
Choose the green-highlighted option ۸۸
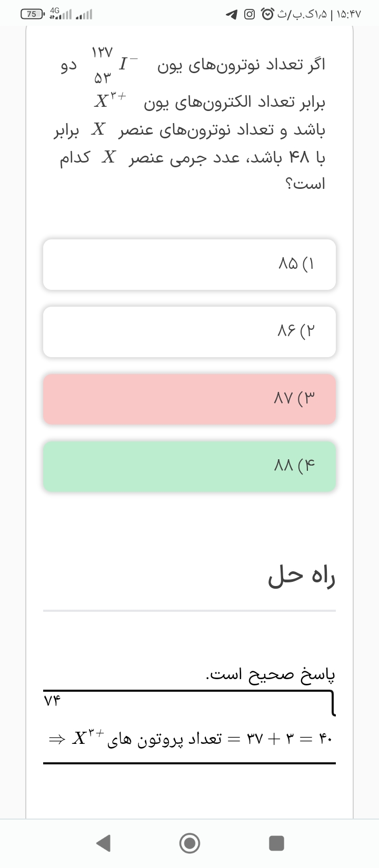coord(189,466)
